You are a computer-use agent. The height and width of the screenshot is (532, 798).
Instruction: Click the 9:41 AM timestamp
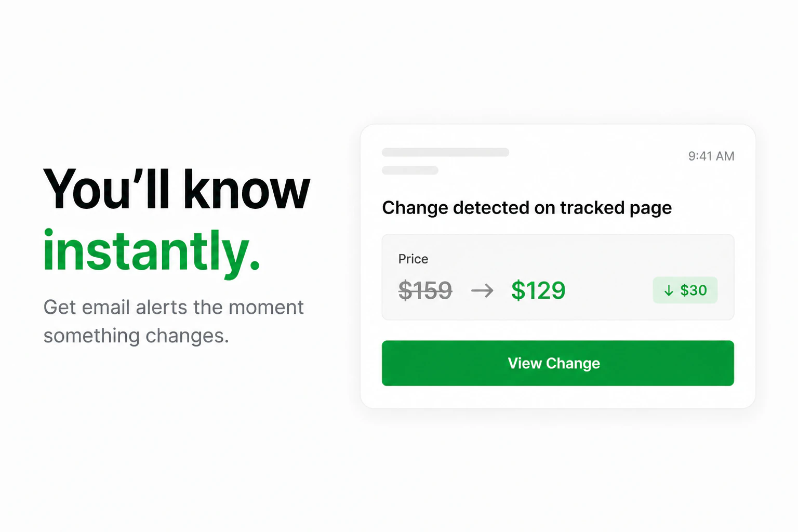[x=711, y=156]
